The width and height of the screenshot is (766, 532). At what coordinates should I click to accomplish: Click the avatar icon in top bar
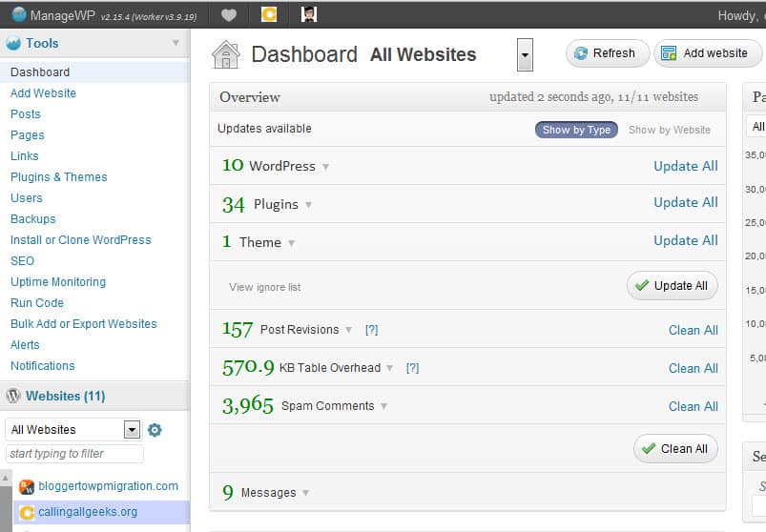tap(309, 14)
